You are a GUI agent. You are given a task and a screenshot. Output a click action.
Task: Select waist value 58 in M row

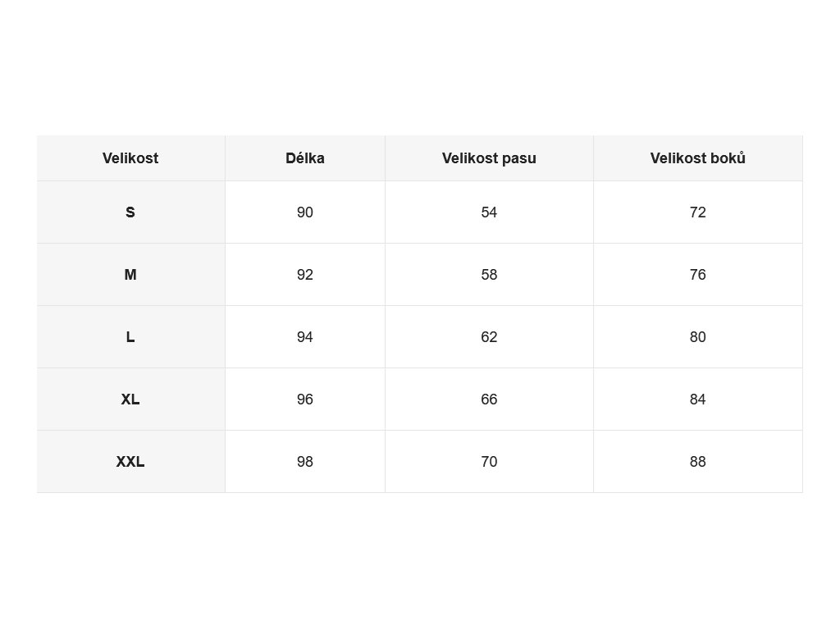pyautogui.click(x=489, y=274)
